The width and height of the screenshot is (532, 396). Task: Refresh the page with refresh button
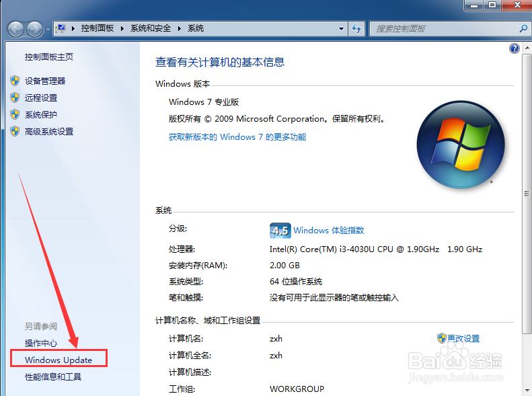pyautogui.click(x=356, y=28)
